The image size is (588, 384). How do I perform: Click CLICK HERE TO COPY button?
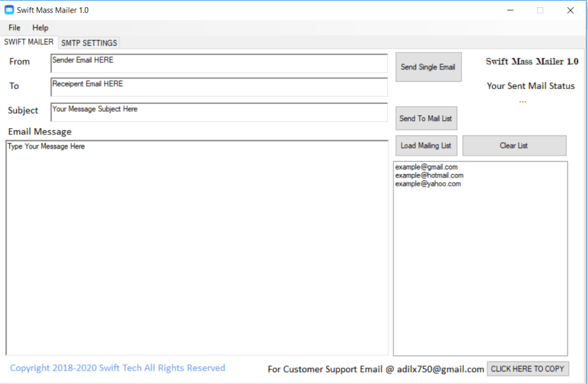528,369
